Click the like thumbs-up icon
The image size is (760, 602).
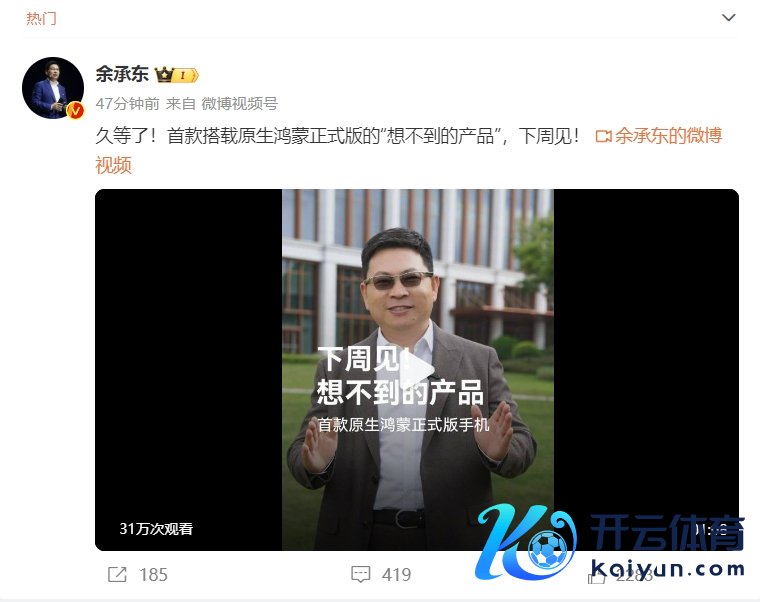pos(597,576)
